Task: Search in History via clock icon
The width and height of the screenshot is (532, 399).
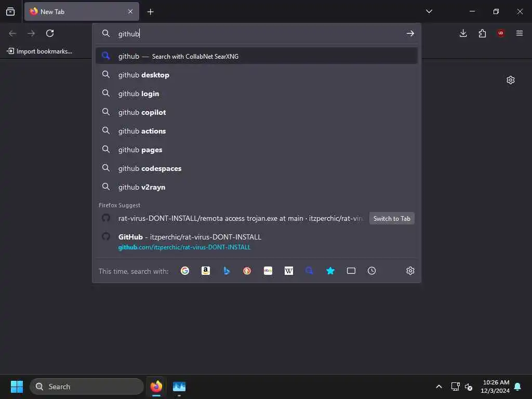Action: coord(372,270)
